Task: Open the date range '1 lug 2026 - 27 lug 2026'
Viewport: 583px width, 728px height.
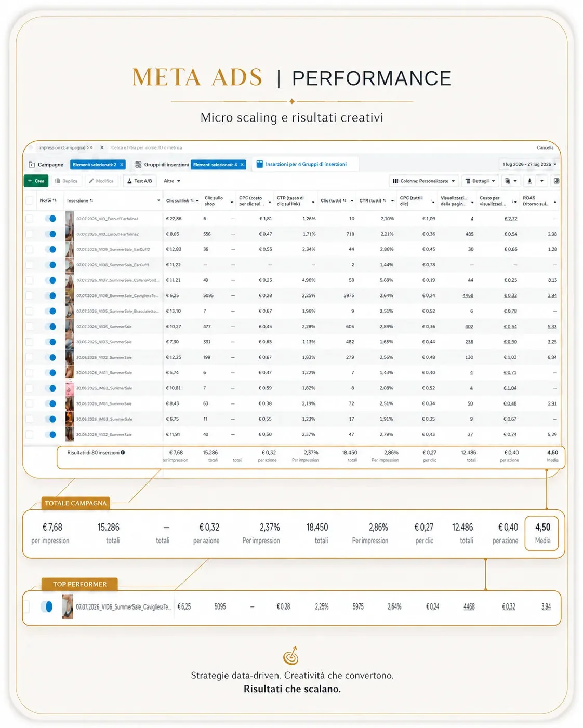Action: pos(529,164)
